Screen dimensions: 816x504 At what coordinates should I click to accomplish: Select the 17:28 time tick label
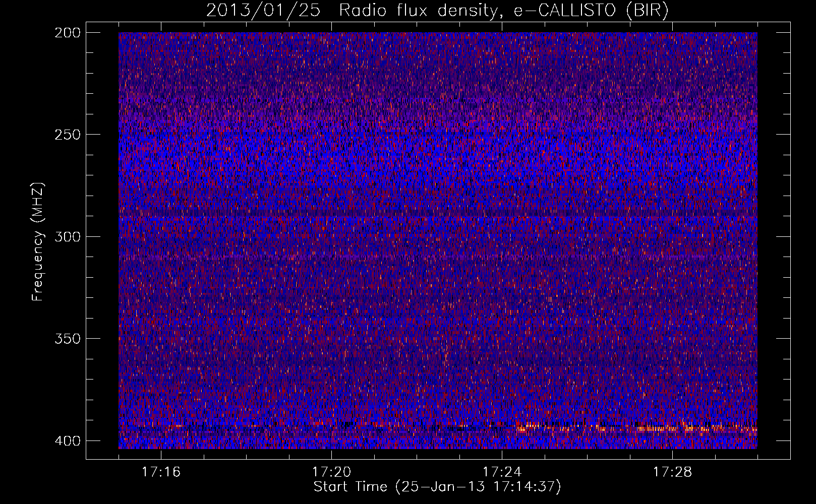click(x=672, y=472)
